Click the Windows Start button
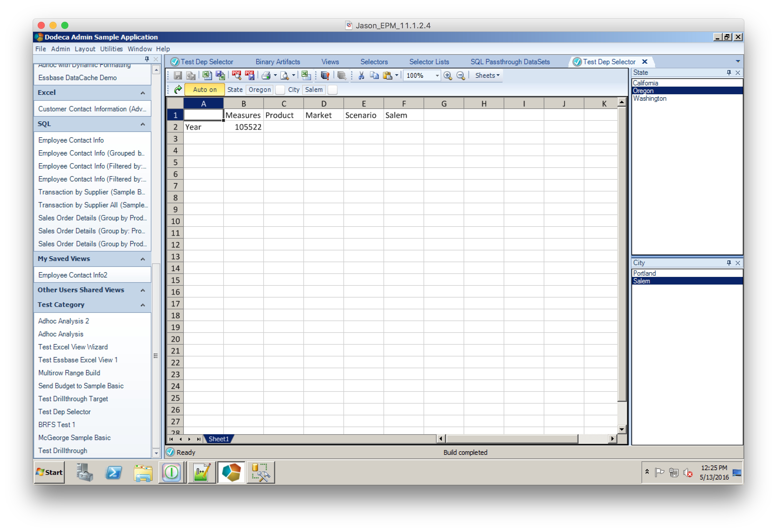This screenshot has width=777, height=532. 49,472
